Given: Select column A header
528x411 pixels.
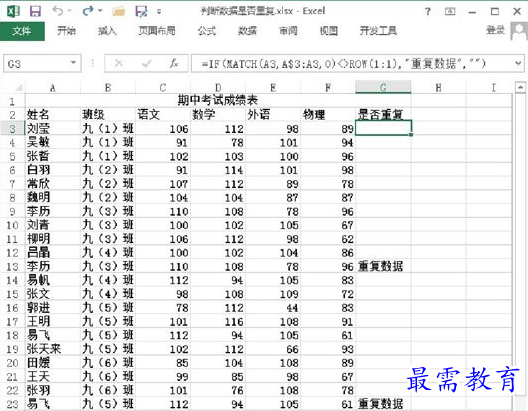Looking at the screenshot, I should tap(53, 88).
